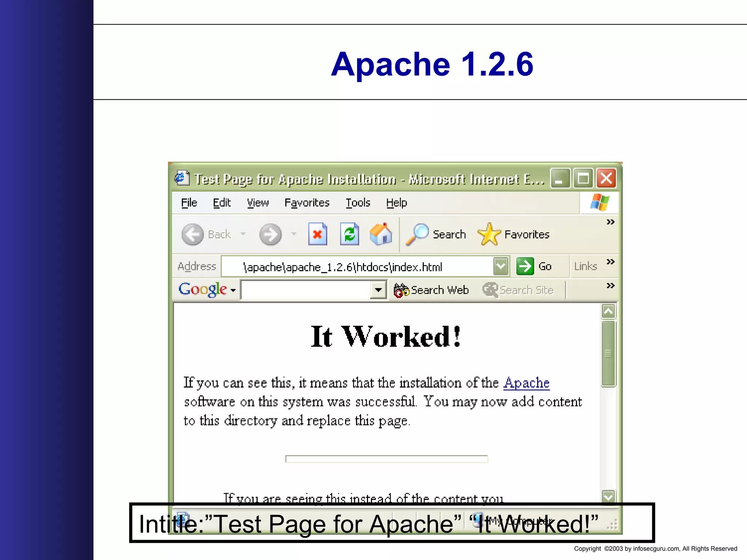The width and height of the screenshot is (747, 560).
Task: Expand the Links bar chevron
Action: coord(611,262)
